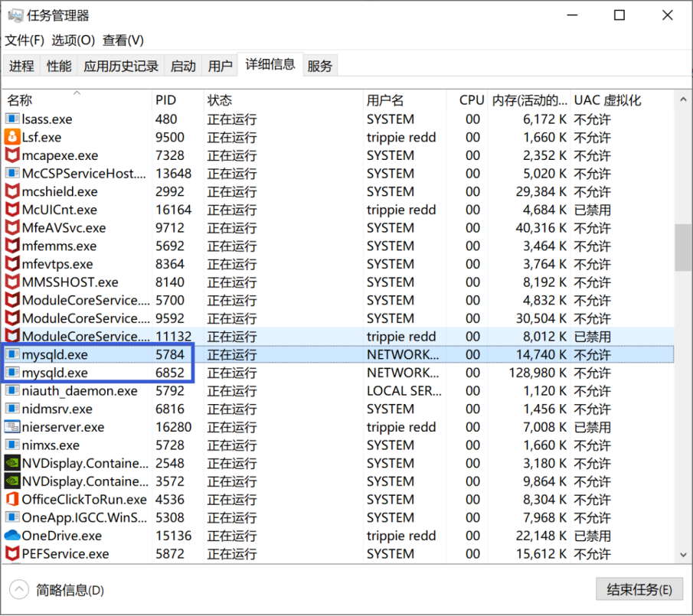Viewport: 693px width, 616px height.
Task: Click LOCAL SER... user name cell
Action: pyautogui.click(x=404, y=391)
